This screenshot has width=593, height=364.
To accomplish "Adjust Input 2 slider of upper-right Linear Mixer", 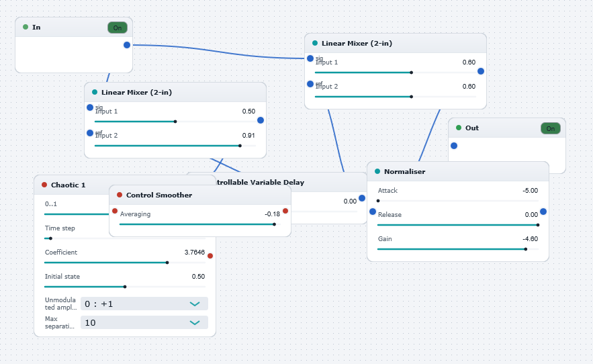I will pyautogui.click(x=395, y=97).
